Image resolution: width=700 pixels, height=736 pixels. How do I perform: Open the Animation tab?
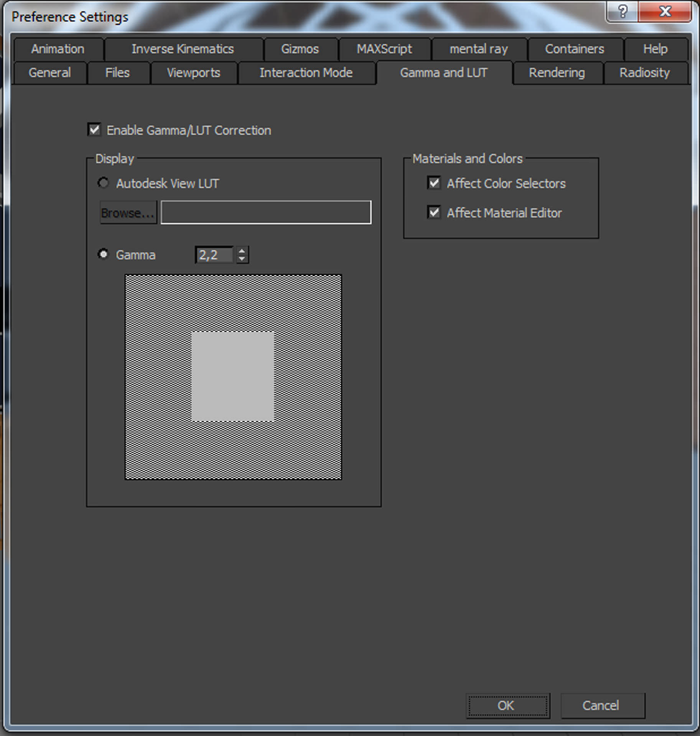coord(58,49)
